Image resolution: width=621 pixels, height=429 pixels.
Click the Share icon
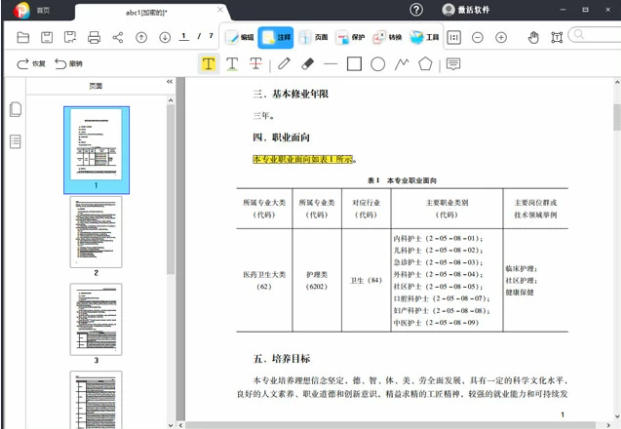[x=118, y=38]
